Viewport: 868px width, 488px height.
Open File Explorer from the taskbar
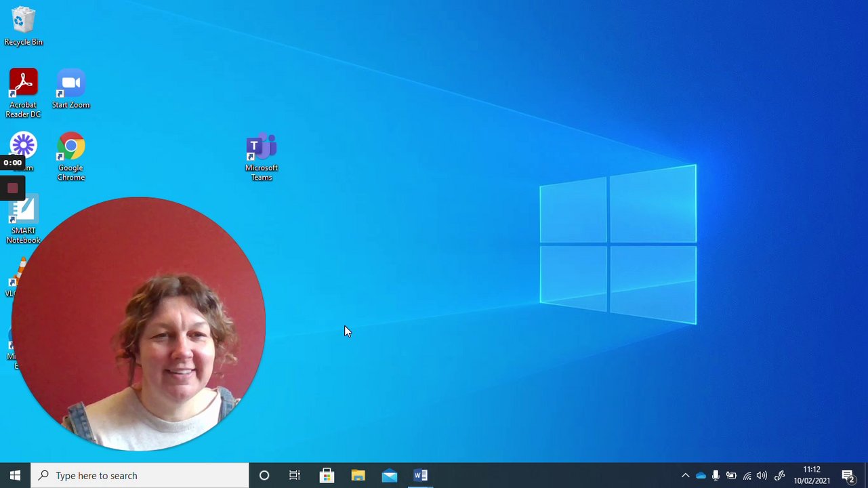click(358, 475)
